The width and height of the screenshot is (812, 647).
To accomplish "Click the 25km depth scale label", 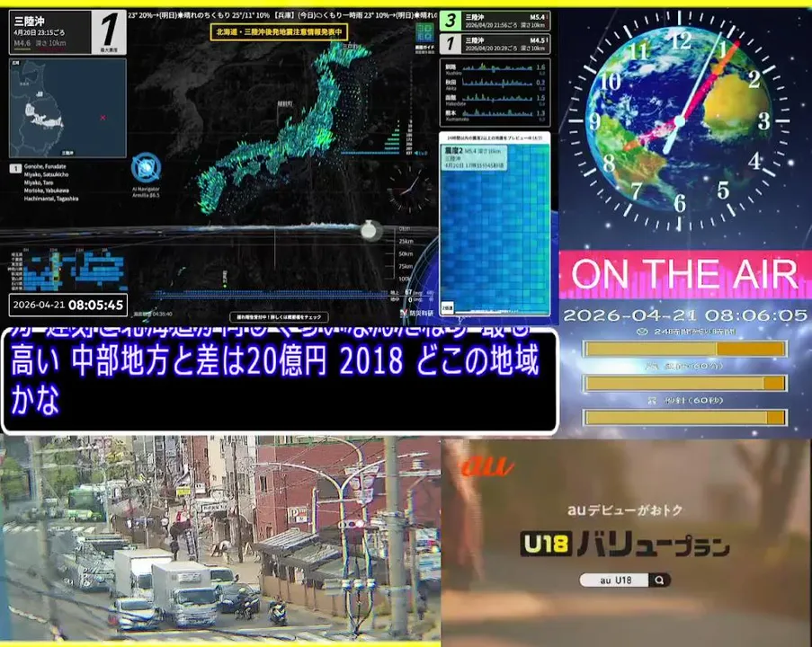I will pos(406,241).
